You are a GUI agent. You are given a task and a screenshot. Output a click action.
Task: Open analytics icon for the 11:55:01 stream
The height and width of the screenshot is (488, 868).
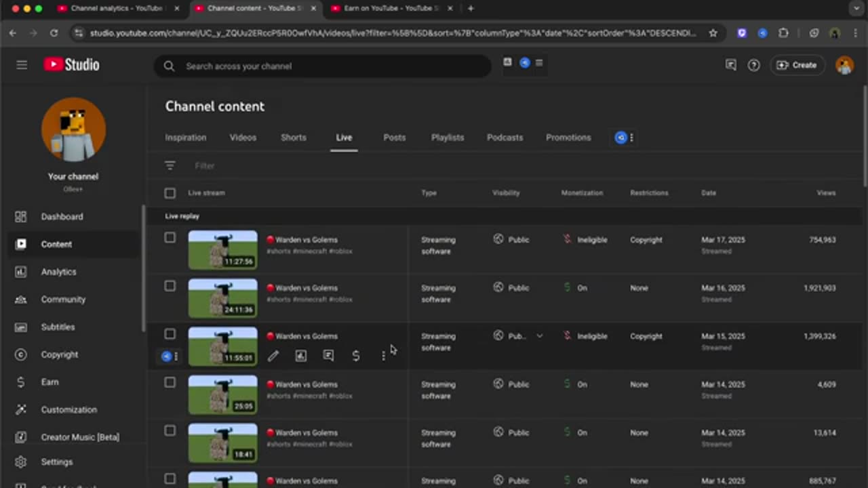300,356
